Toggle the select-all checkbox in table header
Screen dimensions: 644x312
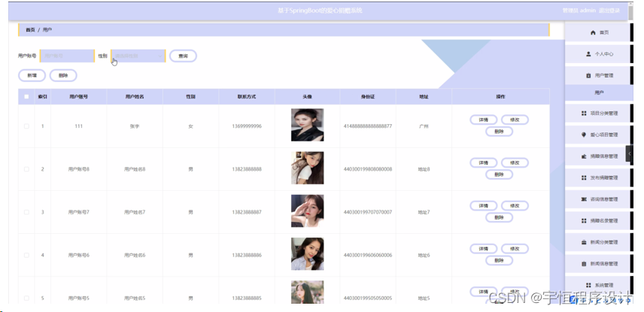(x=26, y=97)
